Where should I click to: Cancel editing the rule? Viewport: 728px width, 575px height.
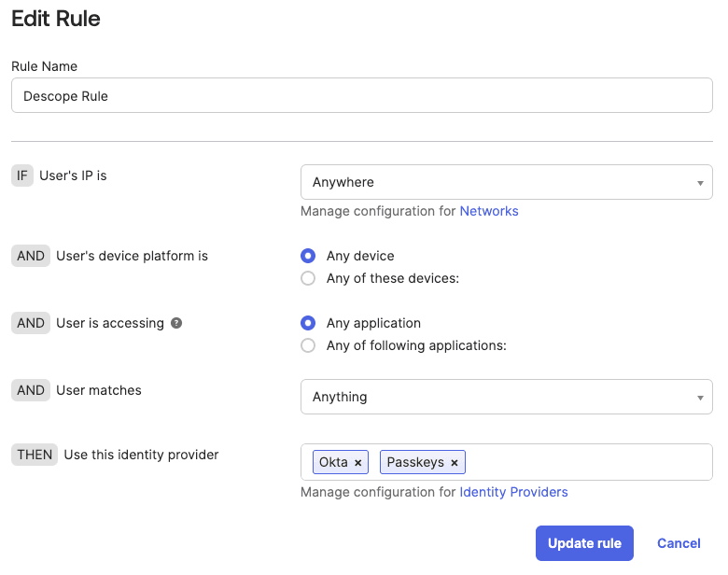pyautogui.click(x=679, y=543)
